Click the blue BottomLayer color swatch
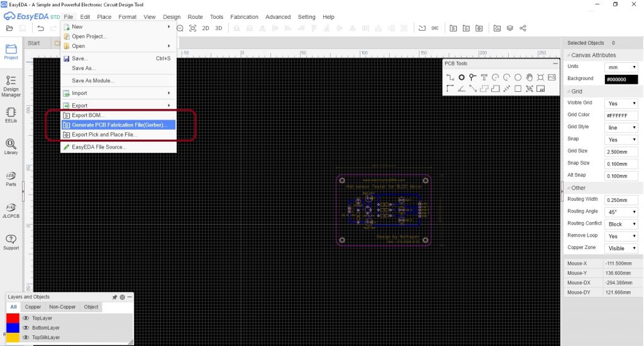The height and width of the screenshot is (346, 644). 13,328
